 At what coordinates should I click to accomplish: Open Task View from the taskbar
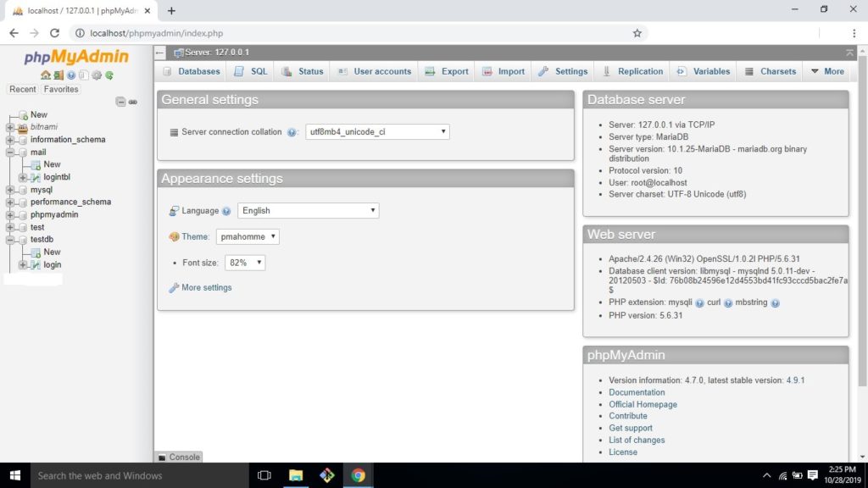coord(264,475)
